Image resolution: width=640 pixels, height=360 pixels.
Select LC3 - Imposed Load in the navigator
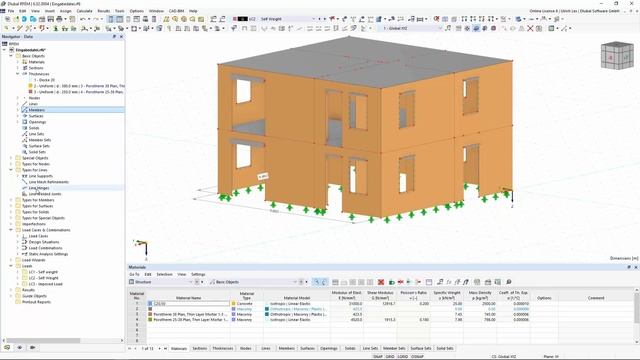point(45,284)
